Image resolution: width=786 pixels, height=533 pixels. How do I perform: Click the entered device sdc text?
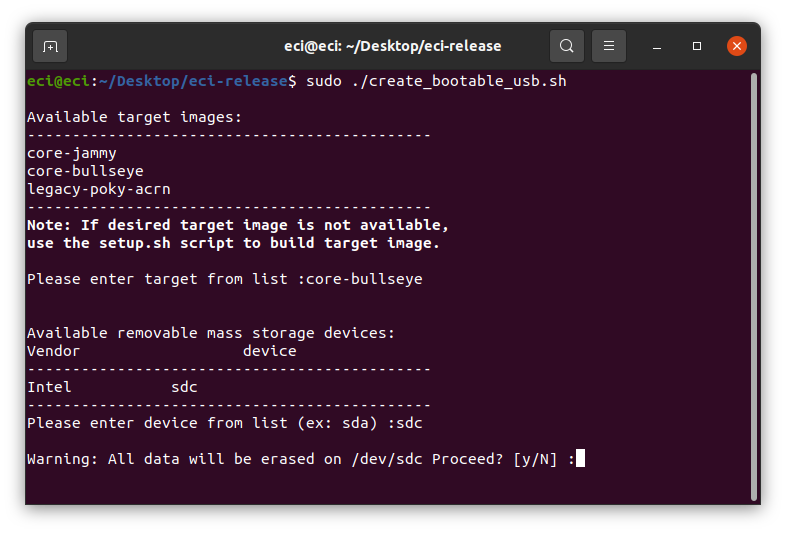pyautogui.click(x=409, y=423)
